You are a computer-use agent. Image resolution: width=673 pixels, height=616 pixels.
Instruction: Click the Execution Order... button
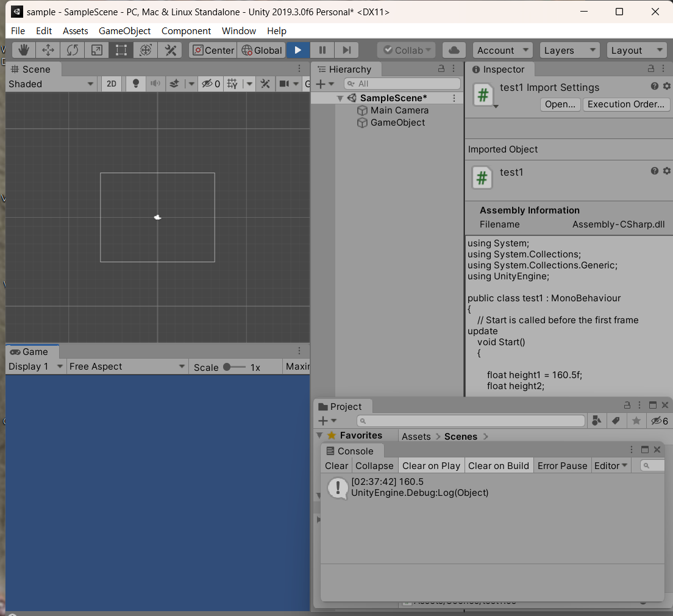tap(626, 104)
